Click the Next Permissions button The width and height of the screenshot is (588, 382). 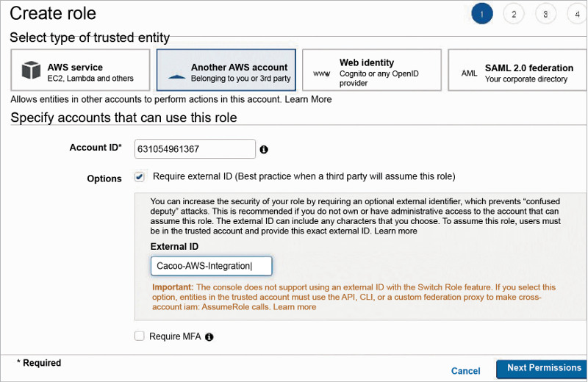pyautogui.click(x=542, y=369)
